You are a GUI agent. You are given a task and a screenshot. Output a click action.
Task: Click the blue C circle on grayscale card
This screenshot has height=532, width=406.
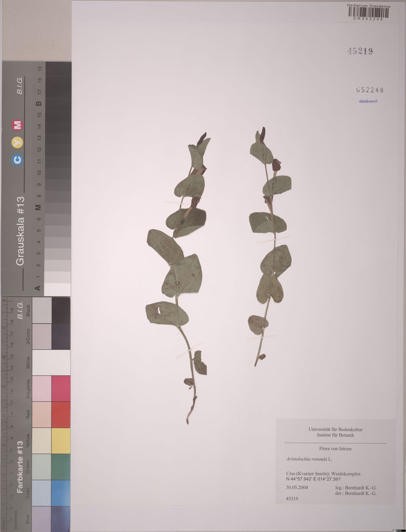coord(18,160)
